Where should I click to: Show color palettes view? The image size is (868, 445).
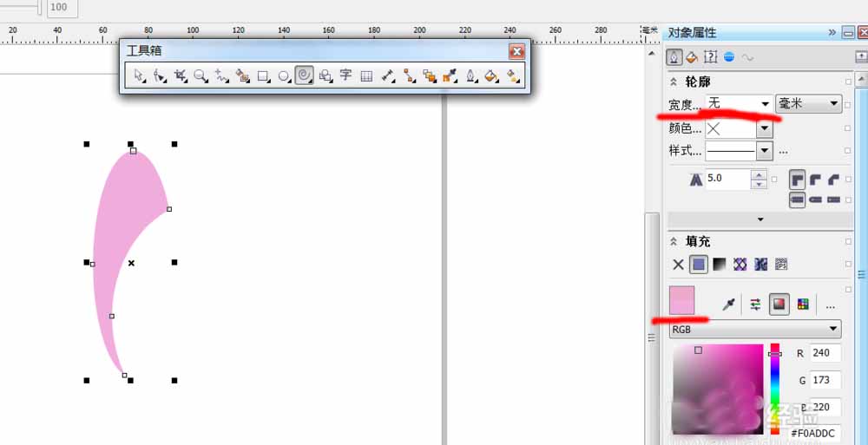pyautogui.click(x=803, y=304)
